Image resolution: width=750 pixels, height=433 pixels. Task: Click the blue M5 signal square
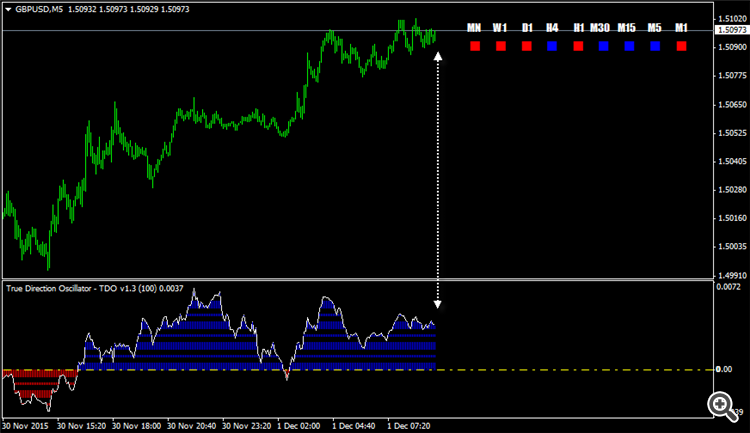[655, 46]
